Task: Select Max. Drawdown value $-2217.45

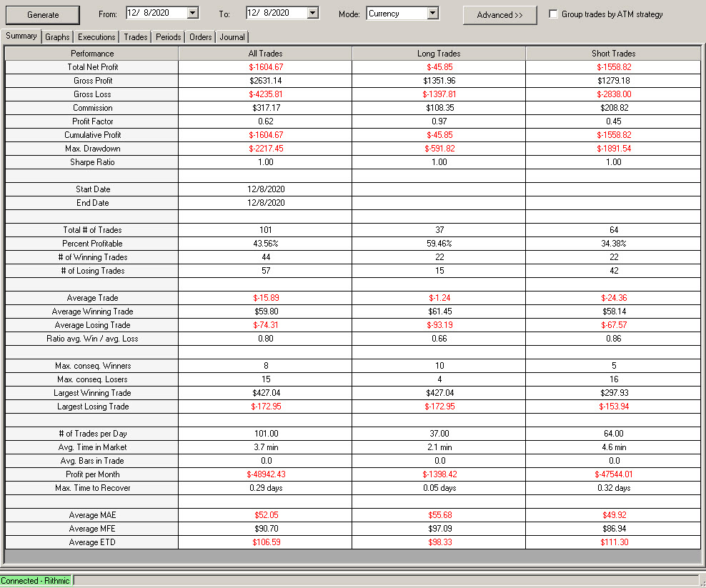Action: tap(266, 149)
